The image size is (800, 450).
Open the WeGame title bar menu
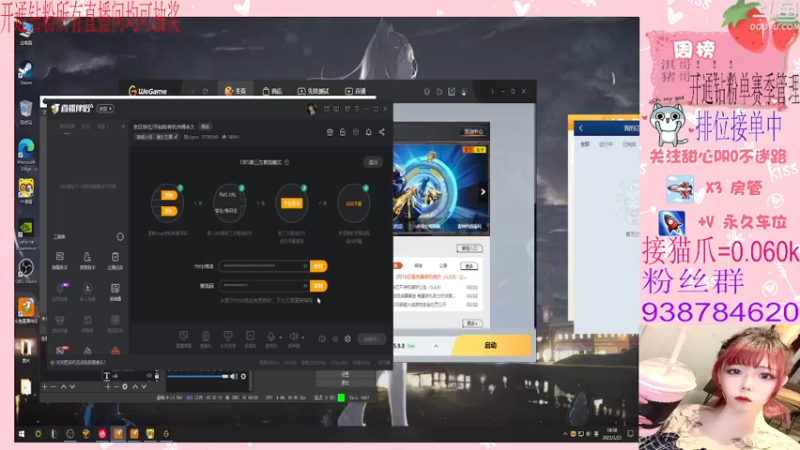(492, 91)
